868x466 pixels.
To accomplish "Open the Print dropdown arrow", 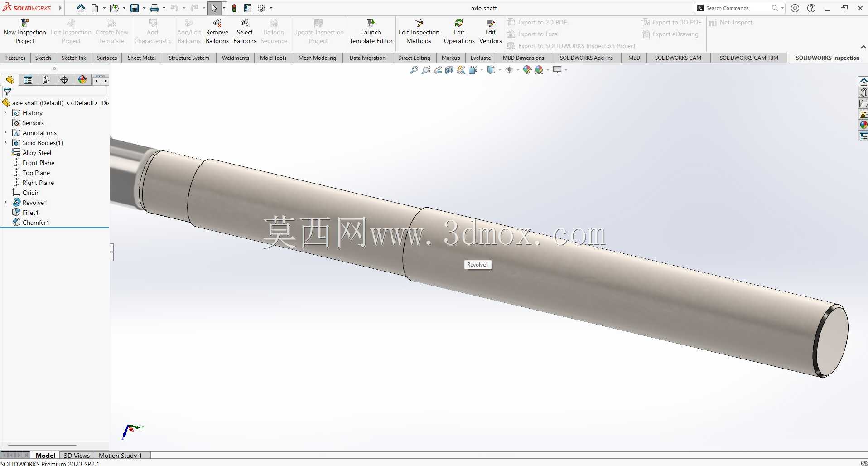I will tap(164, 8).
